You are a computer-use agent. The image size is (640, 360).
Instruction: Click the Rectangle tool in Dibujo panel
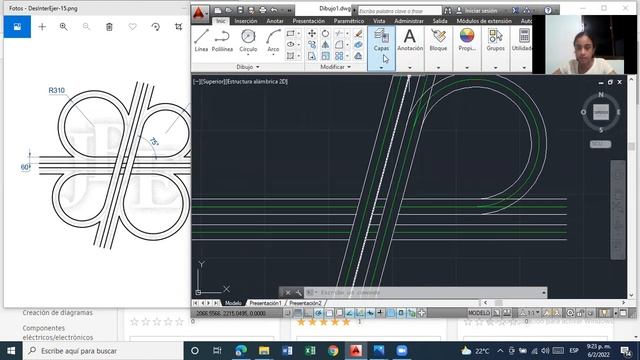(x=291, y=33)
